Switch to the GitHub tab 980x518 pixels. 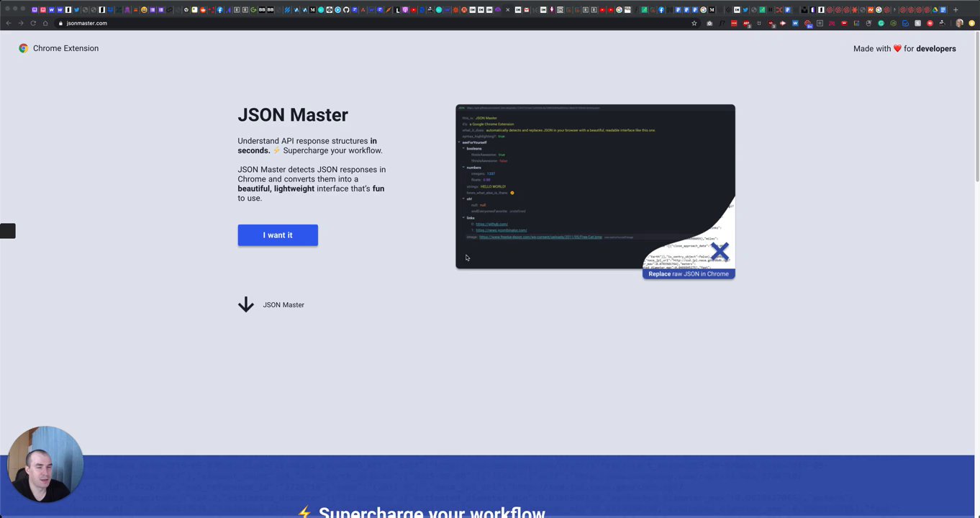point(346,10)
